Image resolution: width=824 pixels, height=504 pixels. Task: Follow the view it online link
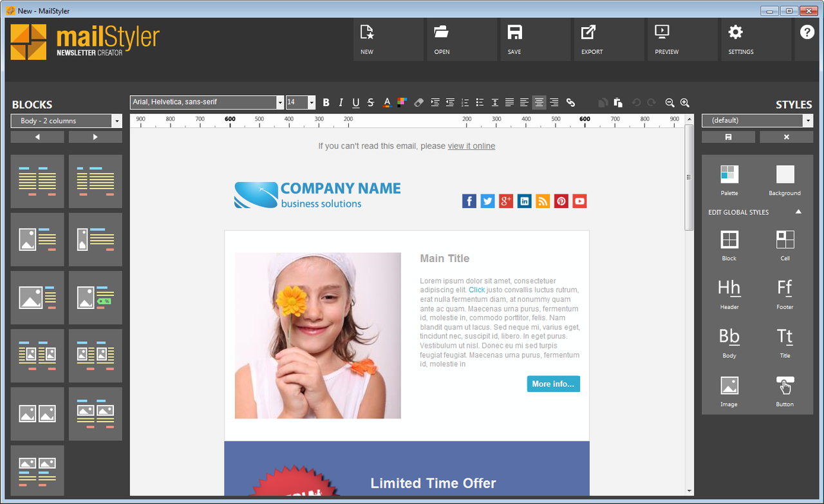[x=472, y=146]
